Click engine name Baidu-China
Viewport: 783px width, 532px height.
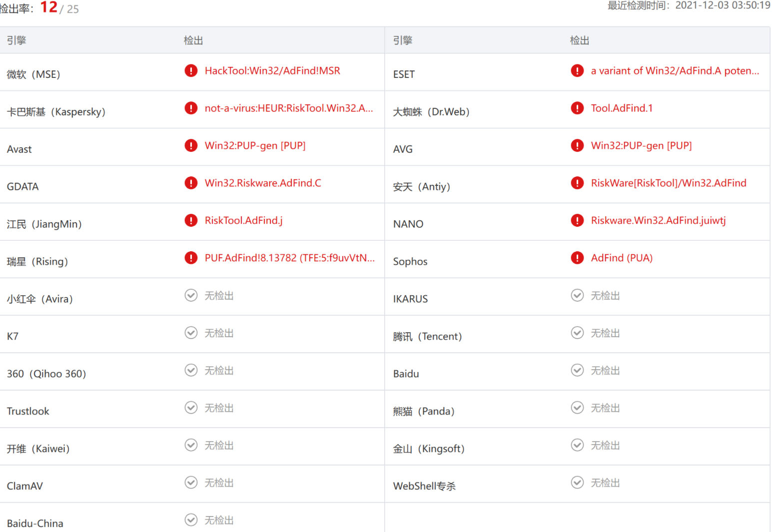[35, 524]
